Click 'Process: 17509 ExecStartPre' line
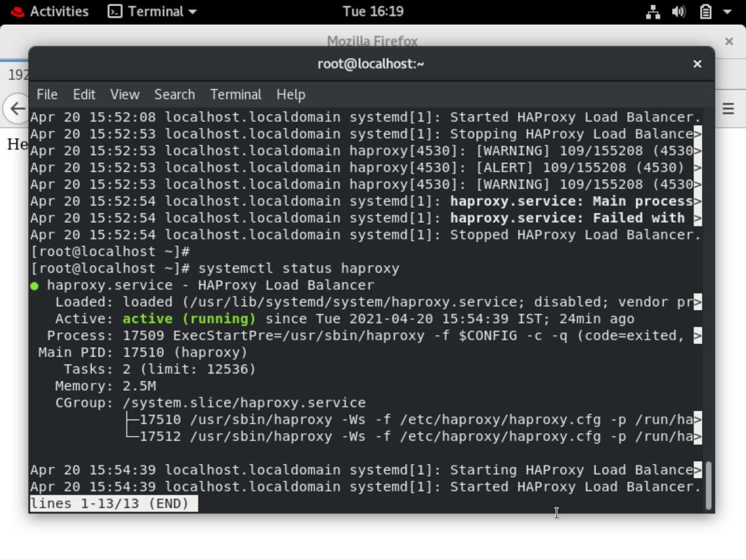Viewport: 746px width, 560px height. click(374, 335)
